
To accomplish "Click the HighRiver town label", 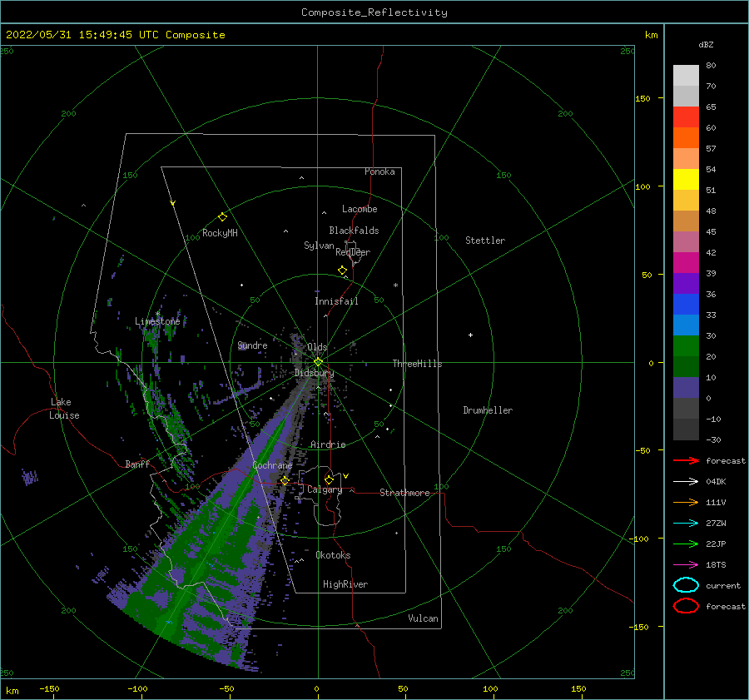I will coord(345,584).
